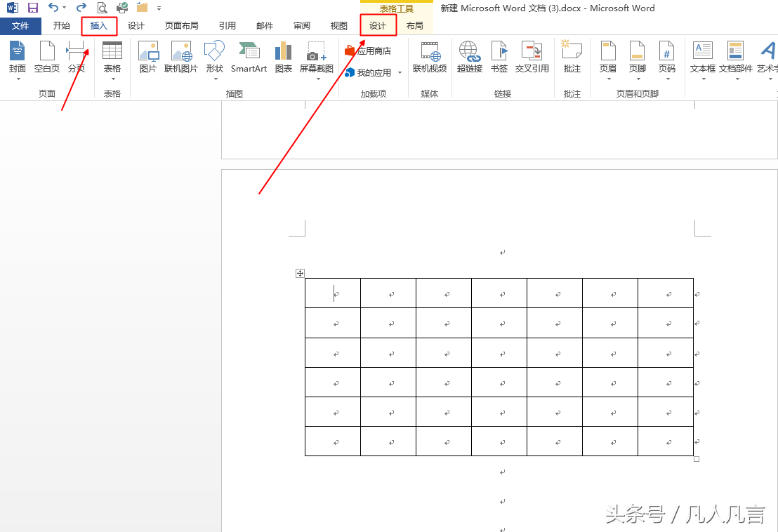The width and height of the screenshot is (778, 532).
Task: Insert a Blank Page (空白页)
Action: click(x=47, y=57)
